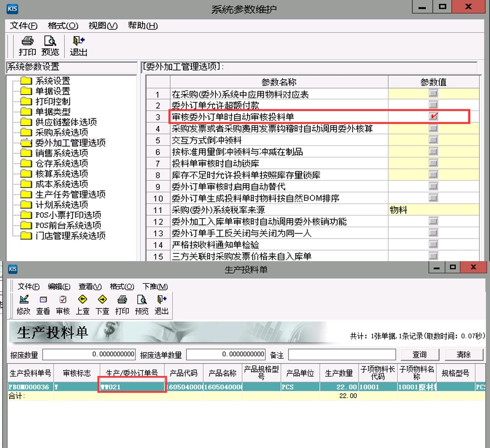Screen dimensions: 490x448
Task: Select the 单据设置 folder
Action: coord(46,91)
